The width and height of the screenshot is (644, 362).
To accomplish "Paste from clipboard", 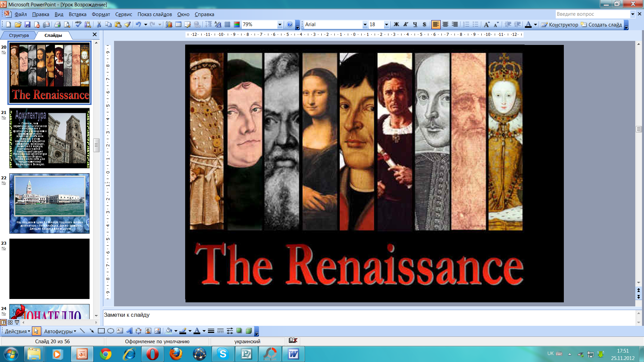I will (x=118, y=24).
